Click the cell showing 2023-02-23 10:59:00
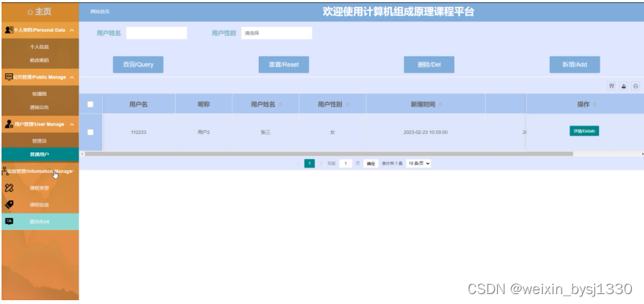The image size is (644, 304). point(426,133)
